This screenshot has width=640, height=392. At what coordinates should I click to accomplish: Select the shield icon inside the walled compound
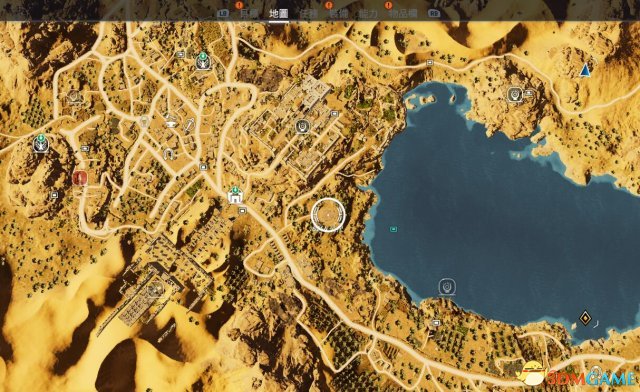pos(302,126)
